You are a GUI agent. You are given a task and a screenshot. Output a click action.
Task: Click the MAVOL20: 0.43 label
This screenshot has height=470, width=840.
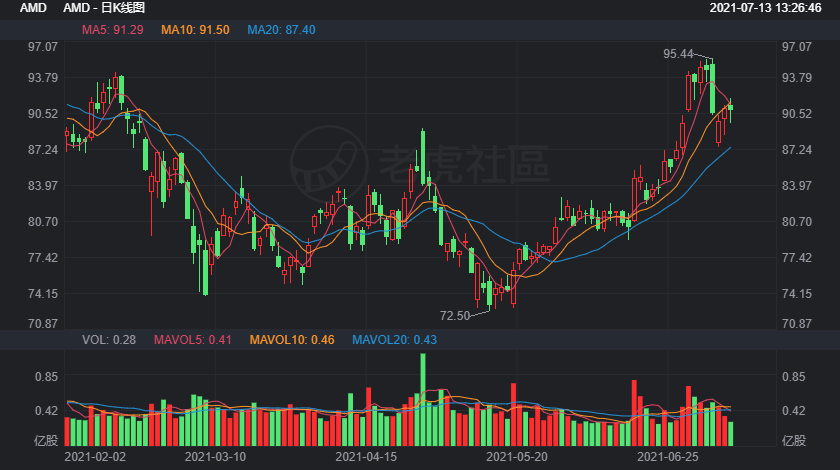tap(394, 340)
